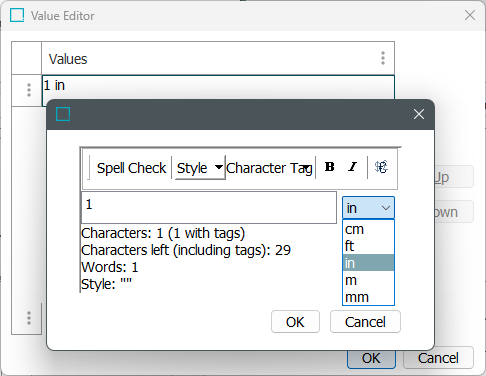The height and width of the screenshot is (376, 486).
Task: Select the highlighted in unit option
Action: (368, 263)
